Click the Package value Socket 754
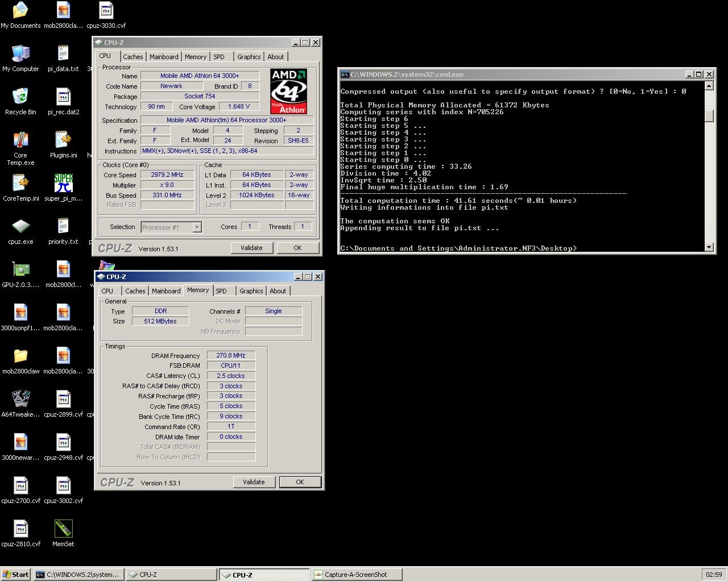The width and height of the screenshot is (728, 582). tap(200, 97)
